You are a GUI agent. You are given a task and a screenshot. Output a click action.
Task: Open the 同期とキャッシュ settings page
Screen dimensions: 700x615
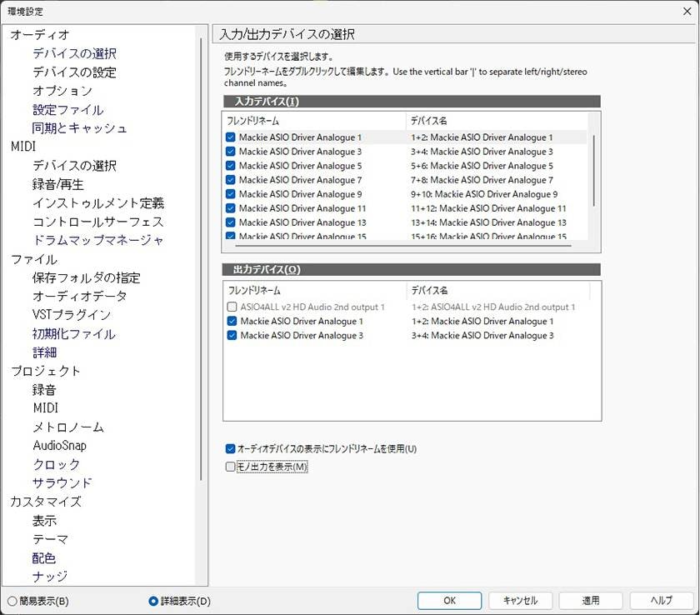[80, 128]
